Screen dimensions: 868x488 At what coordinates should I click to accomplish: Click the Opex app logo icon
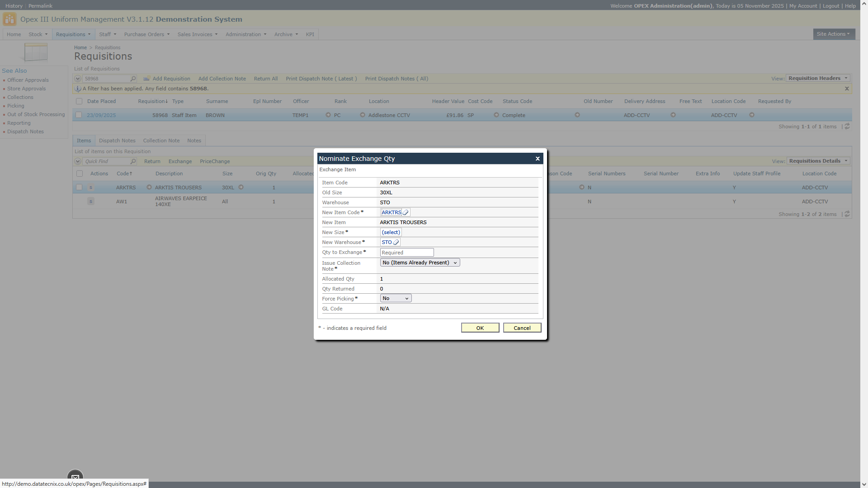9,19
